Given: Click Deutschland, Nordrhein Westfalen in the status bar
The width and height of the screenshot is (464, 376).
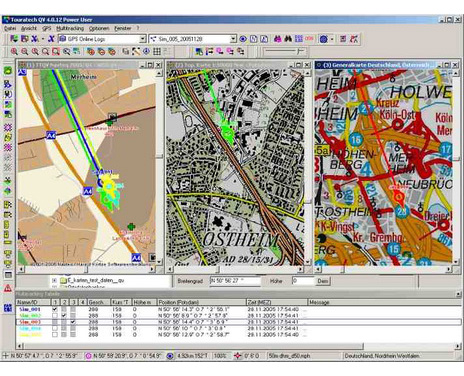Looking at the screenshot, I should [383, 356].
